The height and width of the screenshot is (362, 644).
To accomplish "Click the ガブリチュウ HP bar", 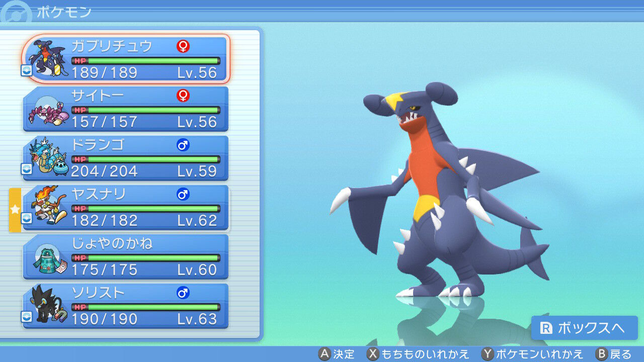I will tap(146, 61).
